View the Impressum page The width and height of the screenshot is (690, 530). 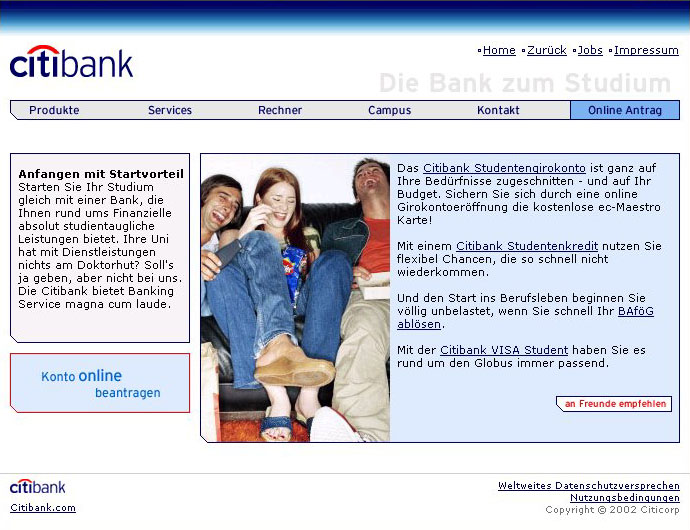646,50
